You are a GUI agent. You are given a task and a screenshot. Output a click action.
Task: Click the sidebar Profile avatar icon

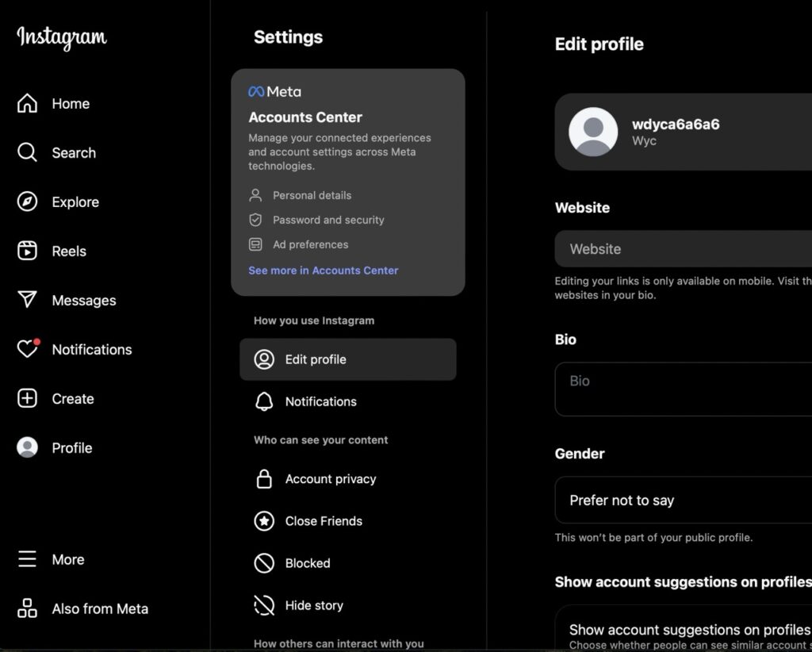pos(28,447)
